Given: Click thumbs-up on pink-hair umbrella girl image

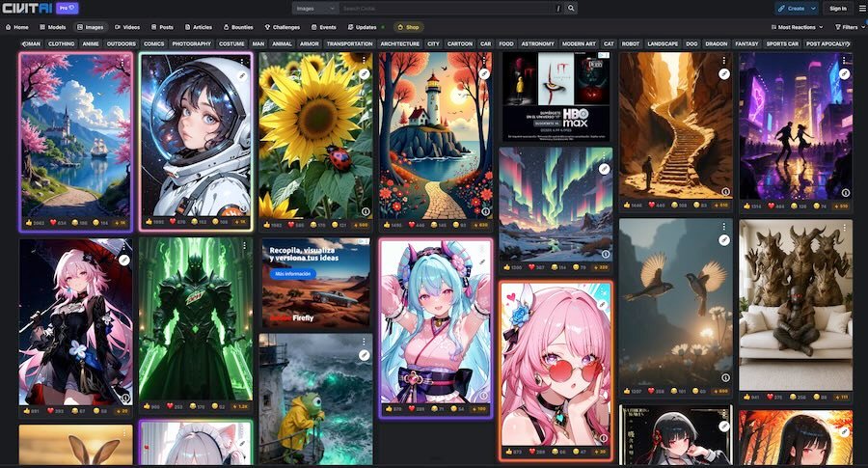Looking at the screenshot, I should pos(31,411).
